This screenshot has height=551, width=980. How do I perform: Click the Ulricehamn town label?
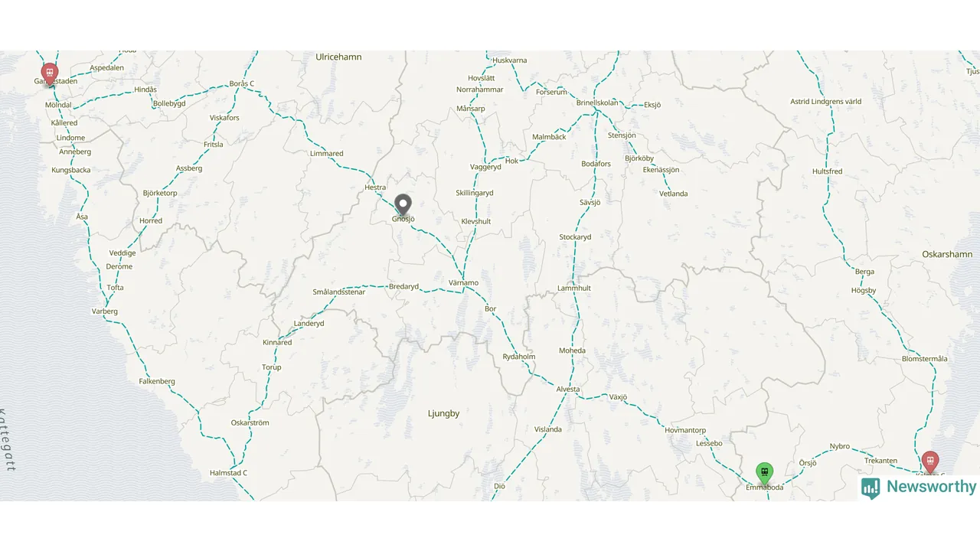coord(338,57)
